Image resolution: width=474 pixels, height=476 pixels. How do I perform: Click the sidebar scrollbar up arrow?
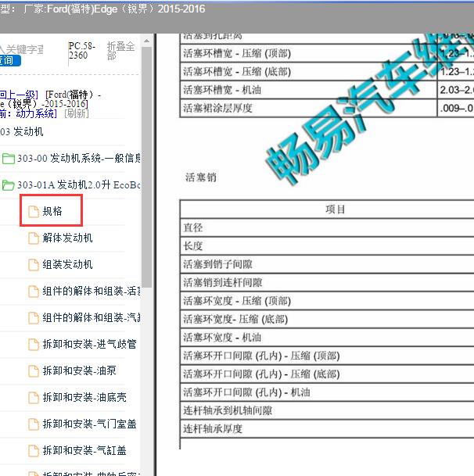point(146,41)
